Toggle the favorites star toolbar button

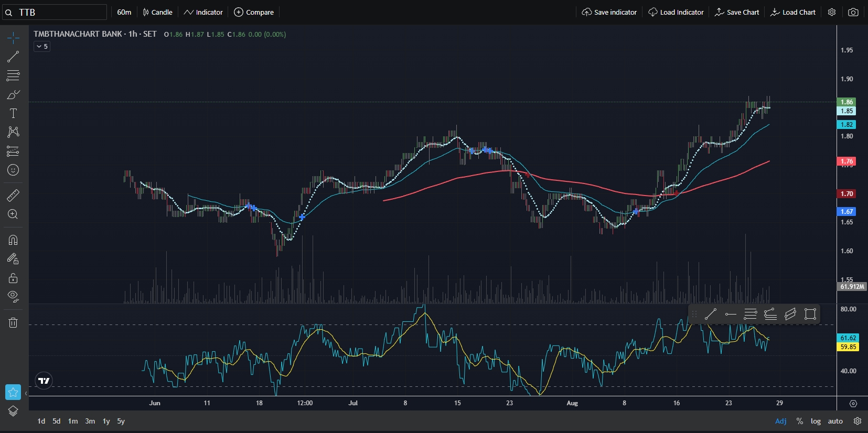pos(13,392)
